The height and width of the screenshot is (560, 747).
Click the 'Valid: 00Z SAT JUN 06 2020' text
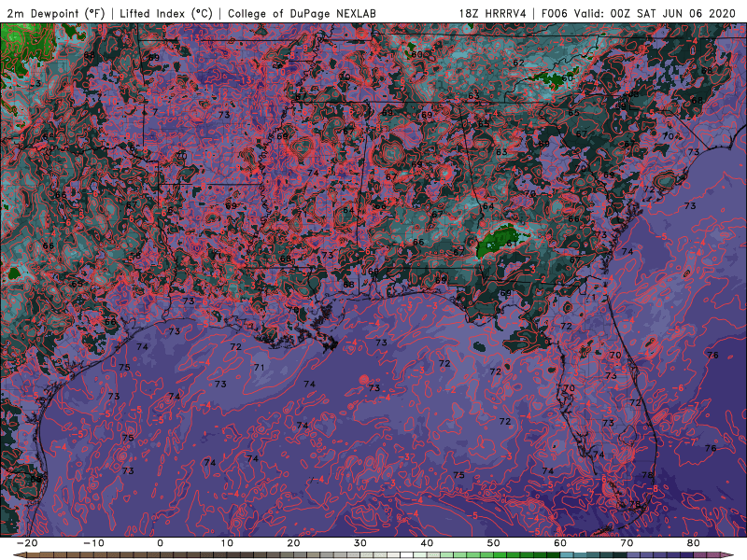click(655, 13)
